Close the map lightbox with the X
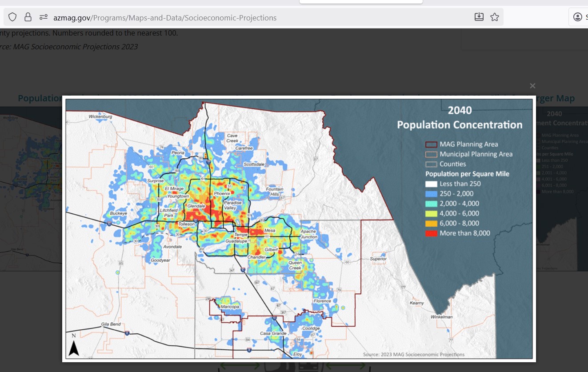588x372 pixels. [532, 86]
